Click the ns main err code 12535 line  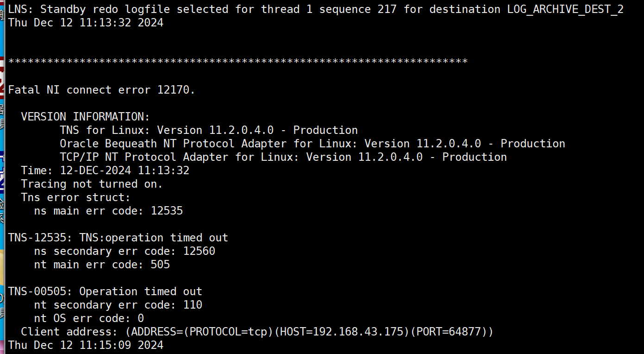click(108, 211)
